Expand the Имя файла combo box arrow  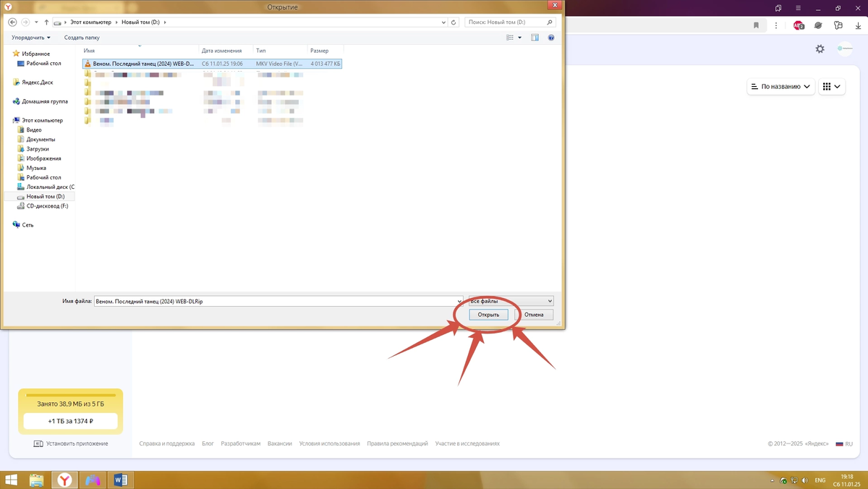coord(460,301)
